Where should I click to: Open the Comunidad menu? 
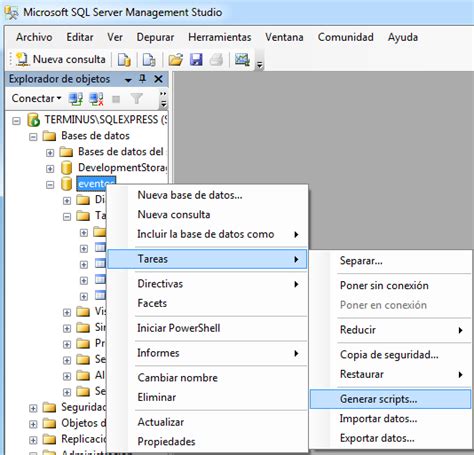click(x=346, y=37)
